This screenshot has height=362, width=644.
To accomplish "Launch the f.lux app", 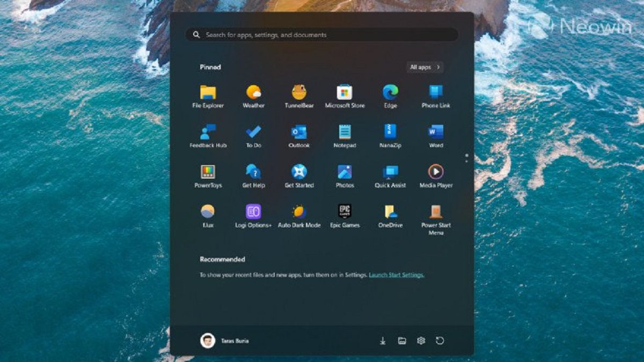I will coord(208,216).
